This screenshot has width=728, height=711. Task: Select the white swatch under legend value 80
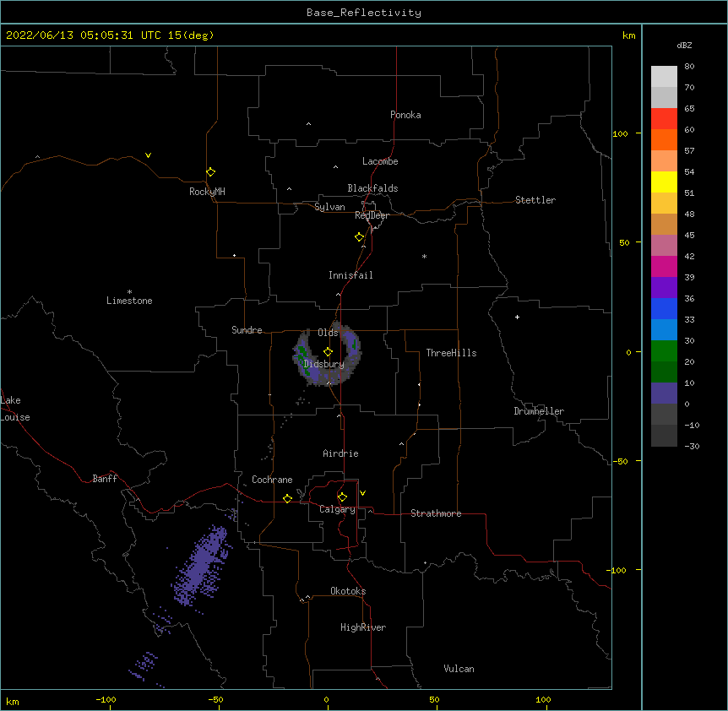664,77
